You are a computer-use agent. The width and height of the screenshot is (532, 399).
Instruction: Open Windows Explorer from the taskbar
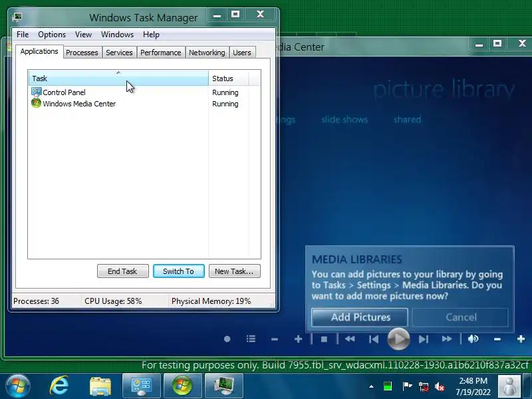tap(100, 386)
